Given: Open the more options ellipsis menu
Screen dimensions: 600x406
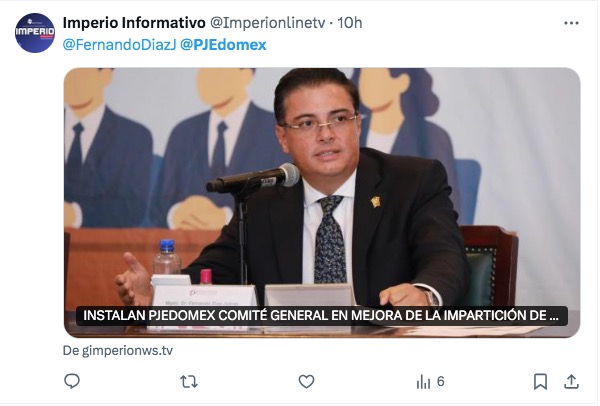Looking at the screenshot, I should tap(571, 23).
